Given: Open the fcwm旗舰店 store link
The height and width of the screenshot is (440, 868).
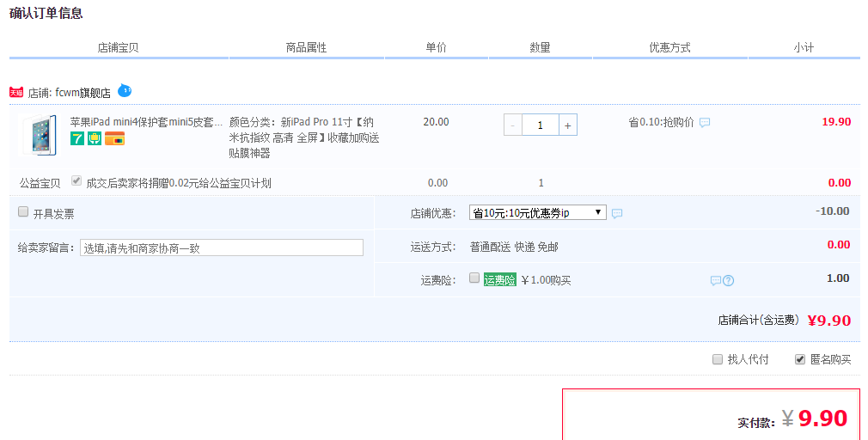Looking at the screenshot, I should [83, 92].
